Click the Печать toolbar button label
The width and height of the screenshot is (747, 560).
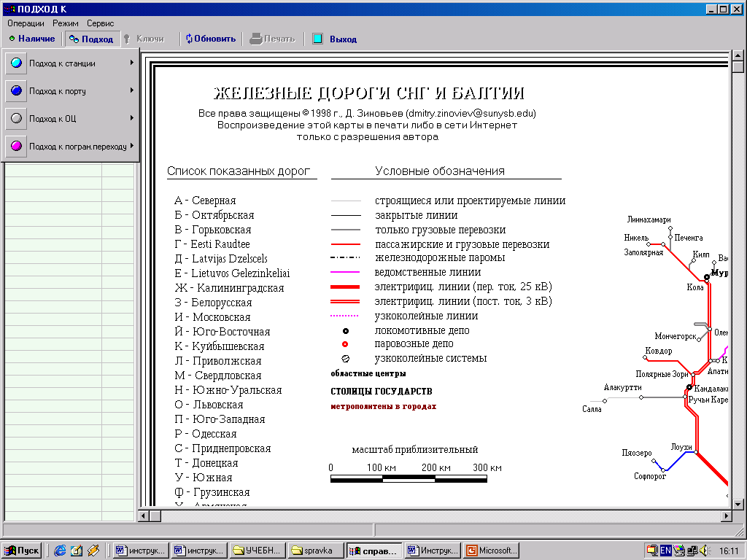coord(279,39)
